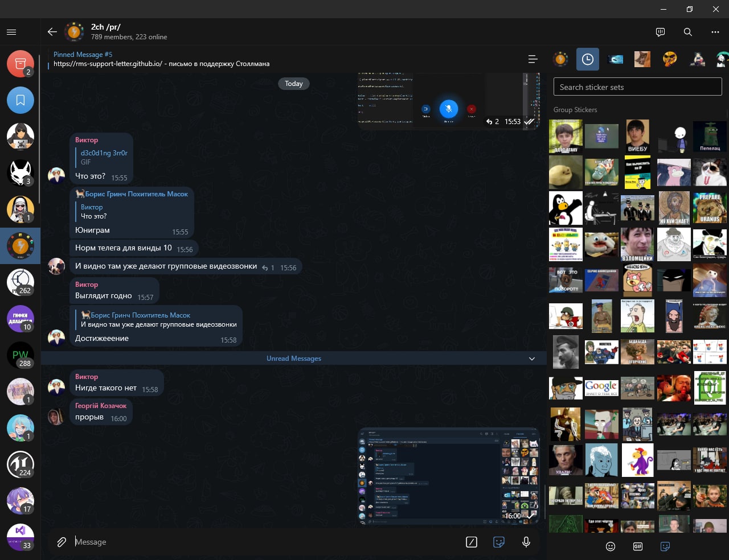Image resolution: width=729 pixels, height=560 pixels.
Task: Record a voice message with microphone
Action: coord(526,542)
